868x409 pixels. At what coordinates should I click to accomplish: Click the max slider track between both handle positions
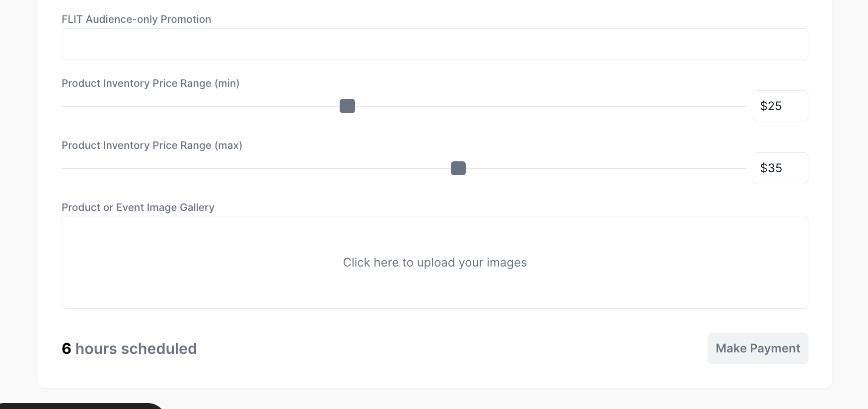(x=403, y=168)
